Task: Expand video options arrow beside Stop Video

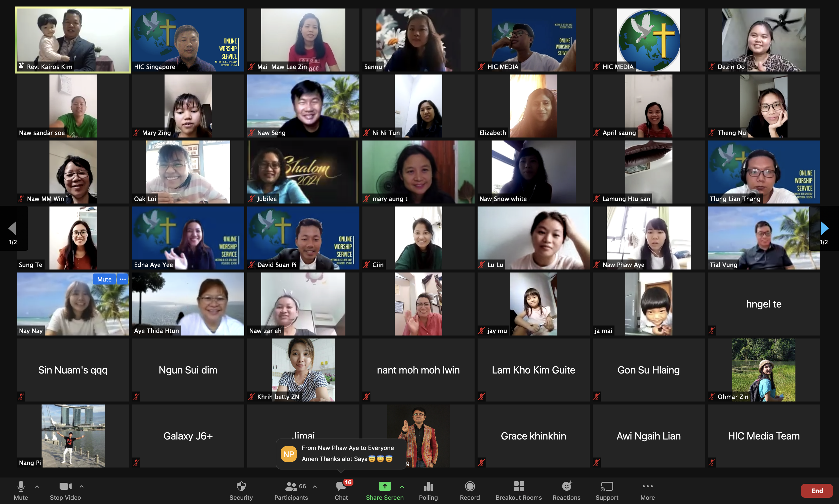Action: tap(82, 487)
